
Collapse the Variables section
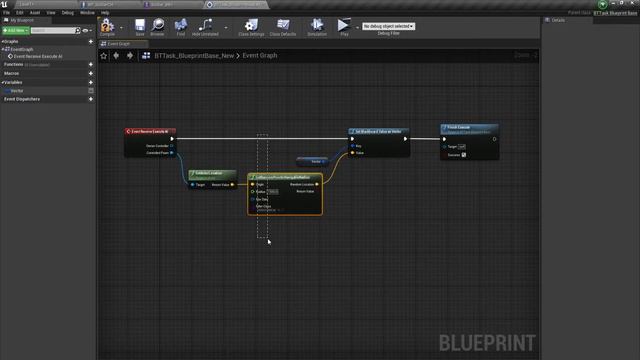(x=3, y=82)
